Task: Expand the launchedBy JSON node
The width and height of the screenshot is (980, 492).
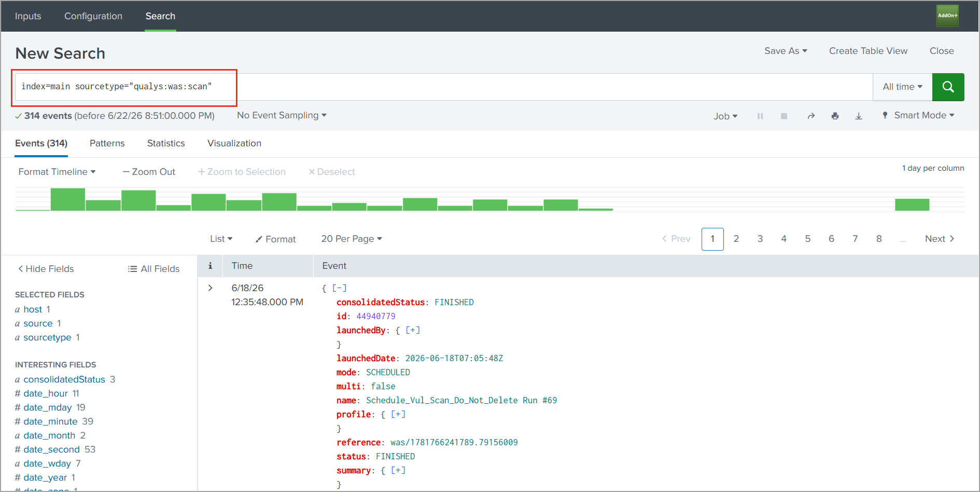Action: click(x=413, y=330)
